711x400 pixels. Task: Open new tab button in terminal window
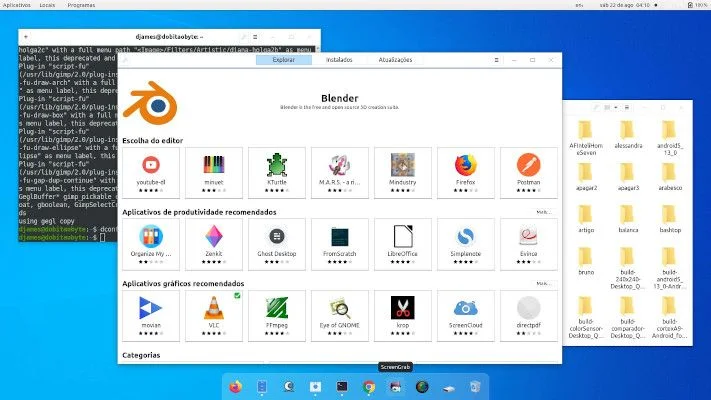(26, 37)
